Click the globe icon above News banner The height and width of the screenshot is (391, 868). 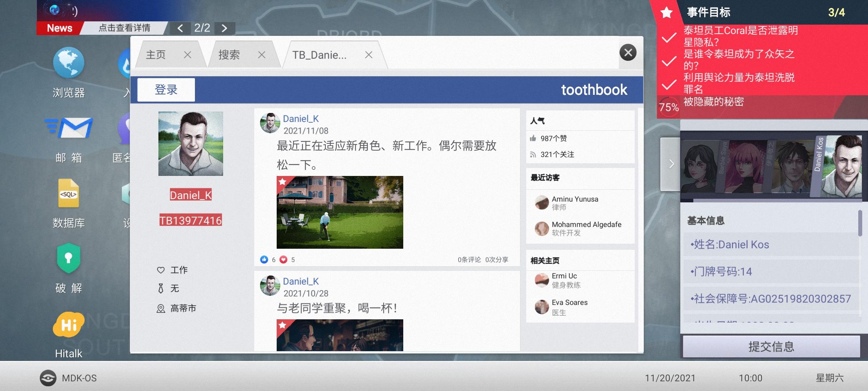pyautogui.click(x=55, y=10)
